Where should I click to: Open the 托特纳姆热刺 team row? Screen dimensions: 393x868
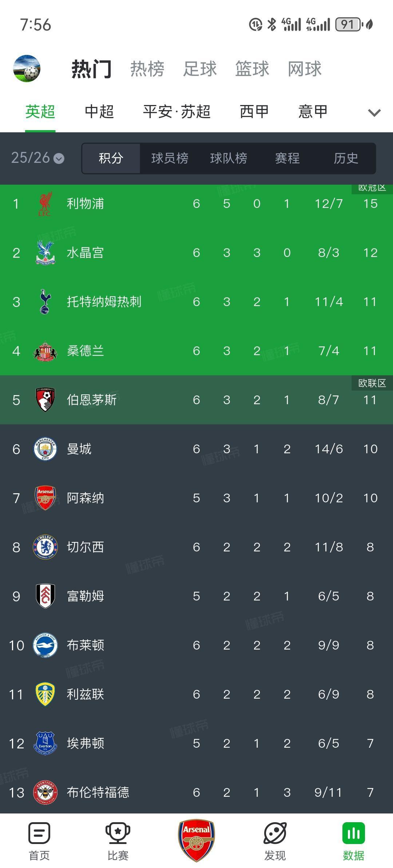196,302
